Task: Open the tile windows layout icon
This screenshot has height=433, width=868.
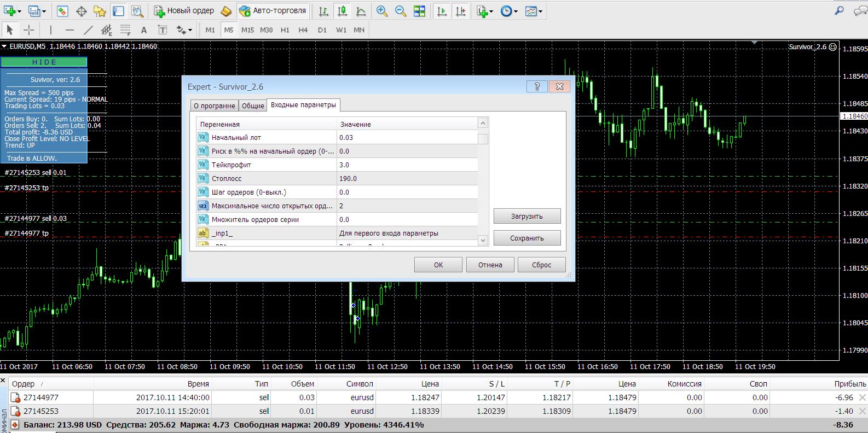Action: point(419,11)
